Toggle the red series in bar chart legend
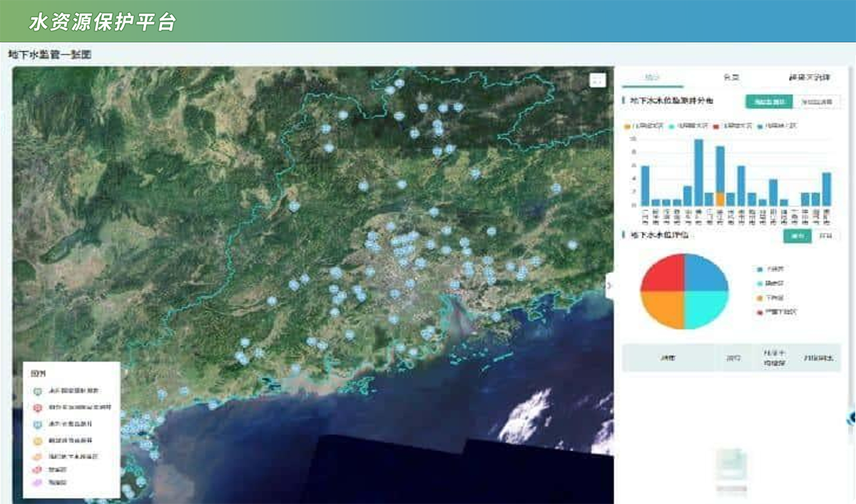 (733, 125)
